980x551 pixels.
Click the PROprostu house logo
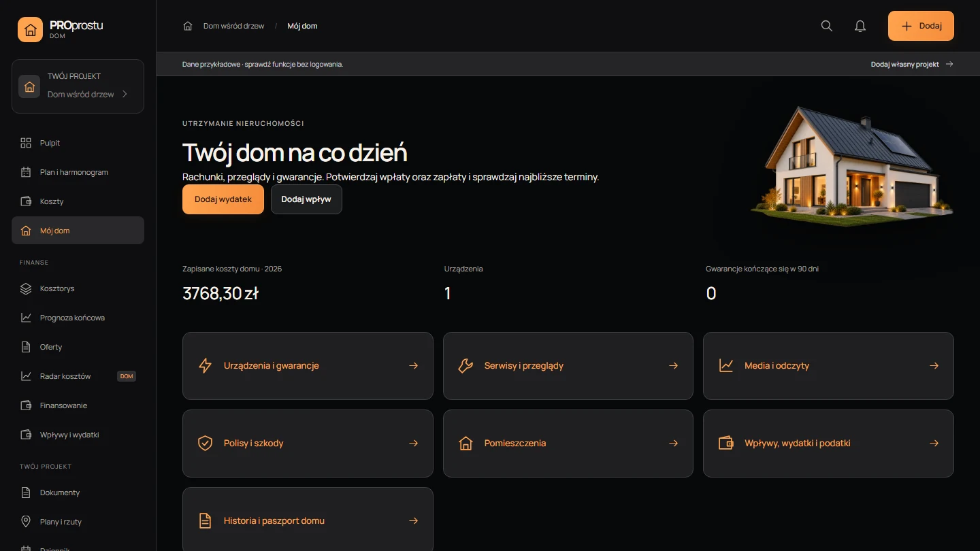[x=30, y=30]
